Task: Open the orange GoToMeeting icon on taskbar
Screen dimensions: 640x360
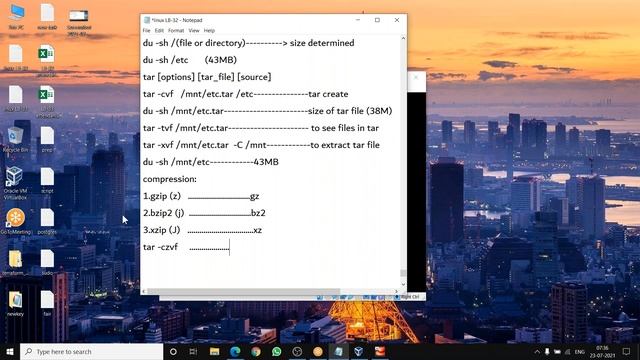Action: (318, 351)
